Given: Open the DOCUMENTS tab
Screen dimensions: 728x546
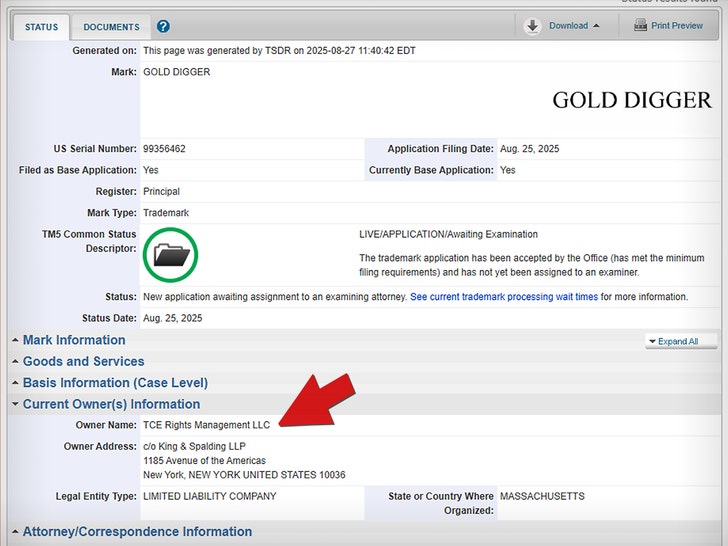Looking at the screenshot, I should pyautogui.click(x=111, y=27).
